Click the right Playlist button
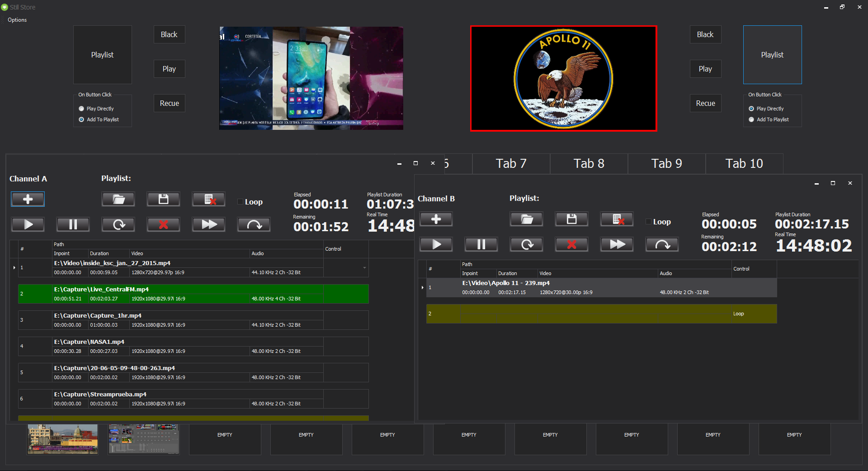 click(x=772, y=55)
